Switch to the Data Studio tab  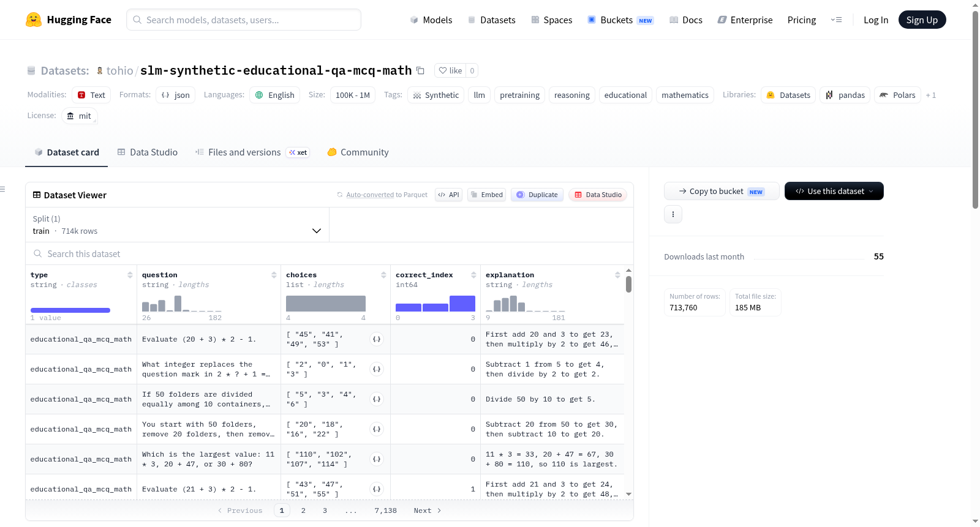click(148, 152)
